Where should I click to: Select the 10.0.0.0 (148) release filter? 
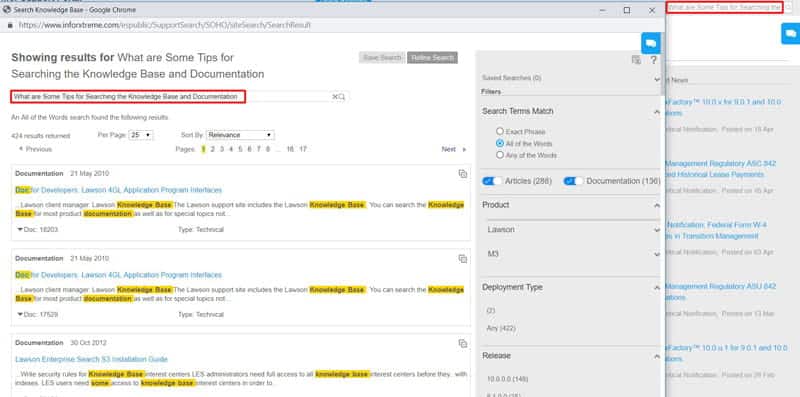coord(507,379)
